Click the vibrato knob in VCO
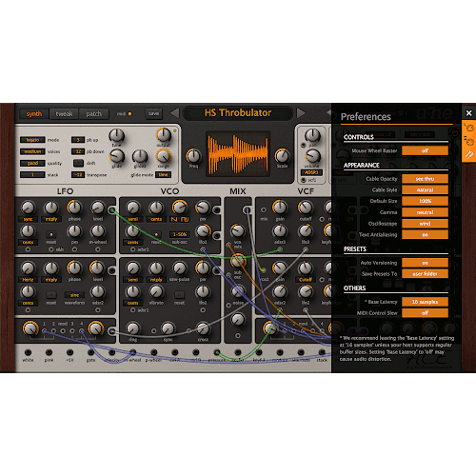Image resolution: width=476 pixels, height=476 pixels. point(156,291)
